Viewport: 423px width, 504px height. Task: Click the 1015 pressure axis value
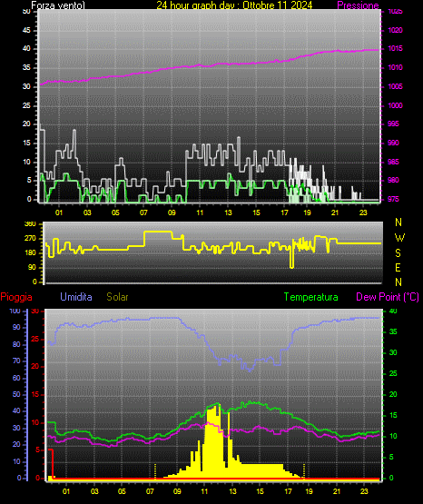point(395,48)
